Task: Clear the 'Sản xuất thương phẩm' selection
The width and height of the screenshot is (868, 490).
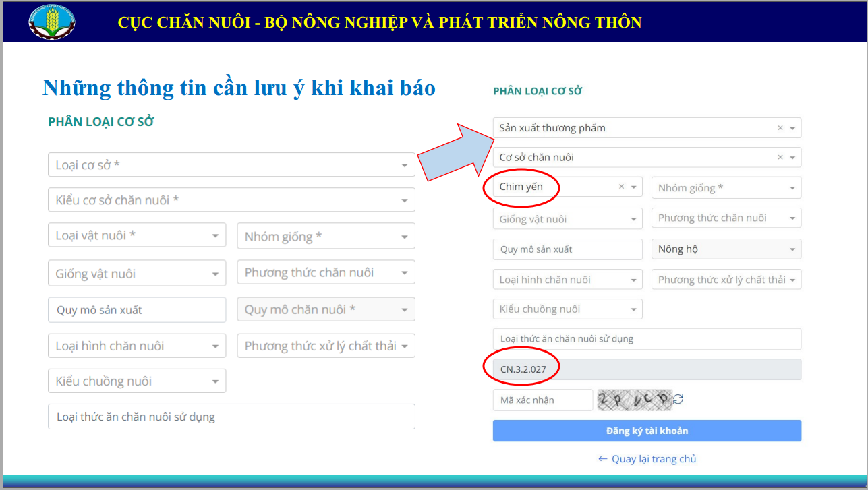Action: click(780, 128)
